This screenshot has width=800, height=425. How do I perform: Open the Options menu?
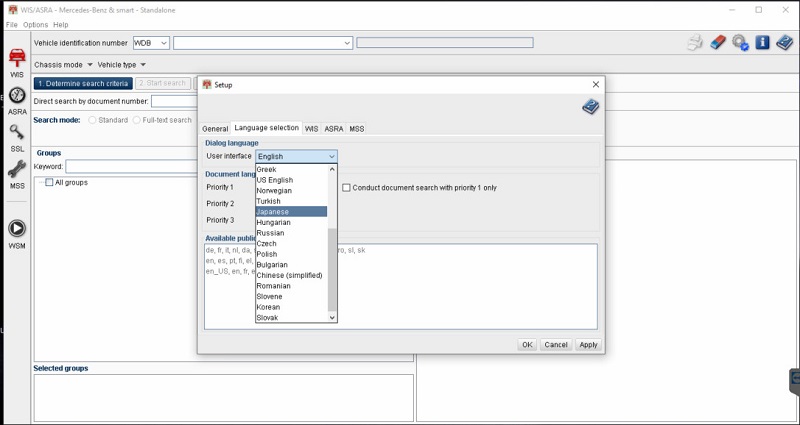(x=35, y=24)
